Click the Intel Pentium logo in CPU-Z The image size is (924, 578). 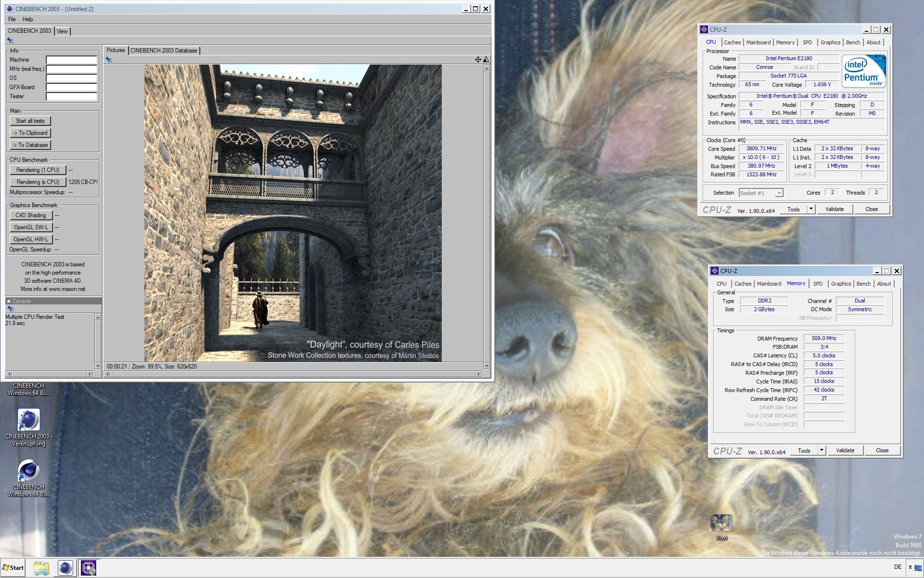pyautogui.click(x=864, y=71)
